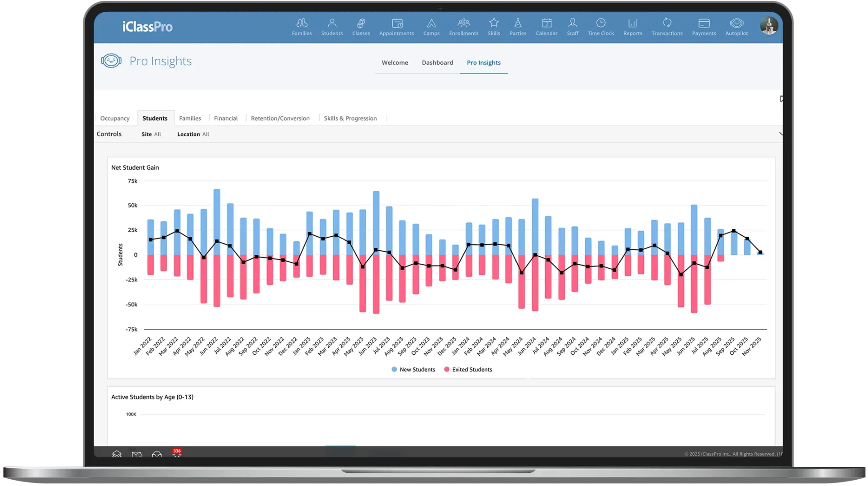
Task: Open the Site All filter
Action: [x=151, y=134]
